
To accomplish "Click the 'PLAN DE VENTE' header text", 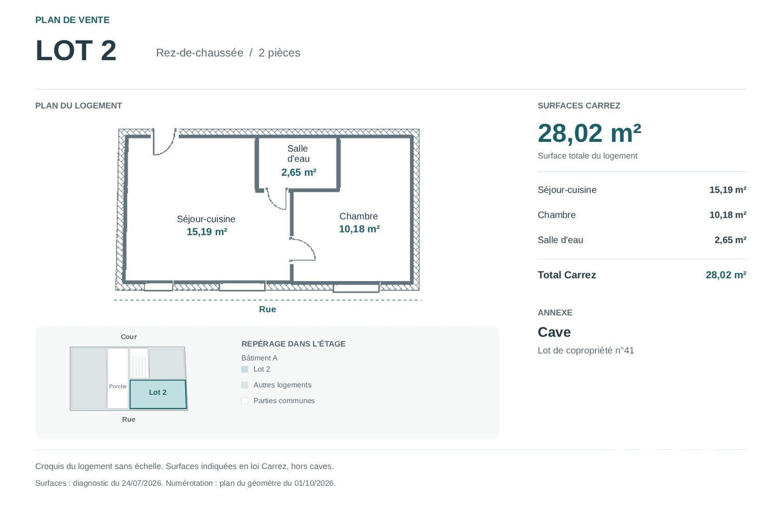I will click(72, 20).
